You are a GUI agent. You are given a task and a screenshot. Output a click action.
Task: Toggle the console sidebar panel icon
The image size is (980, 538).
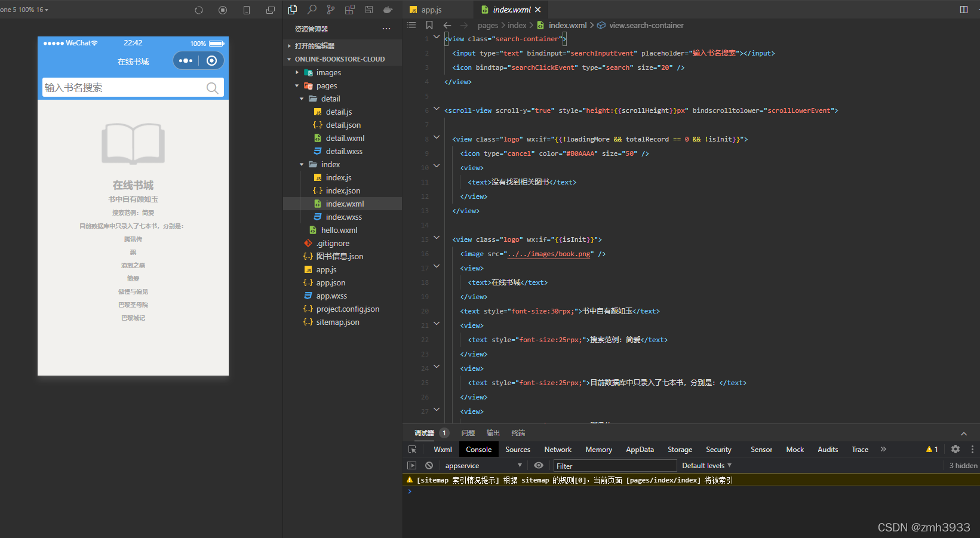(x=411, y=466)
